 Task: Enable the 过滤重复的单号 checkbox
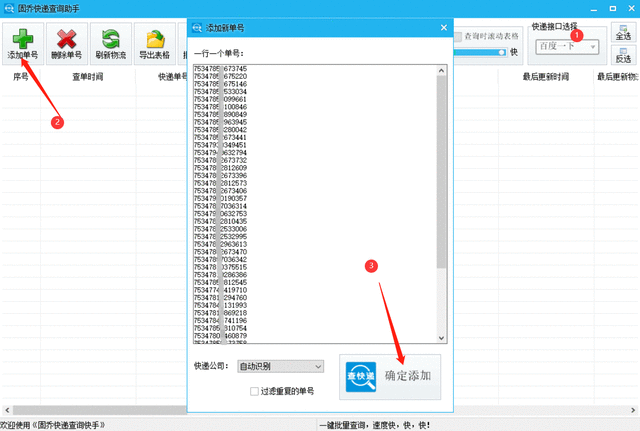pyautogui.click(x=254, y=391)
